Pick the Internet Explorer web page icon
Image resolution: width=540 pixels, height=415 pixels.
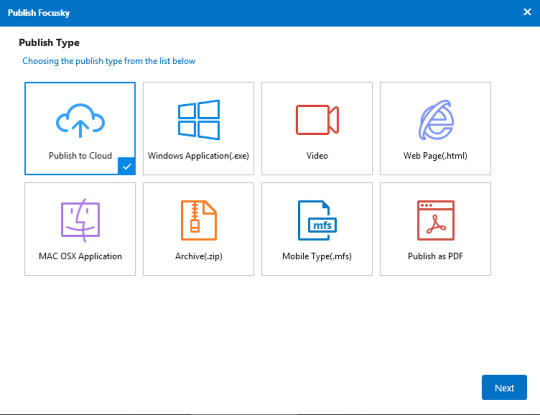coord(436,120)
